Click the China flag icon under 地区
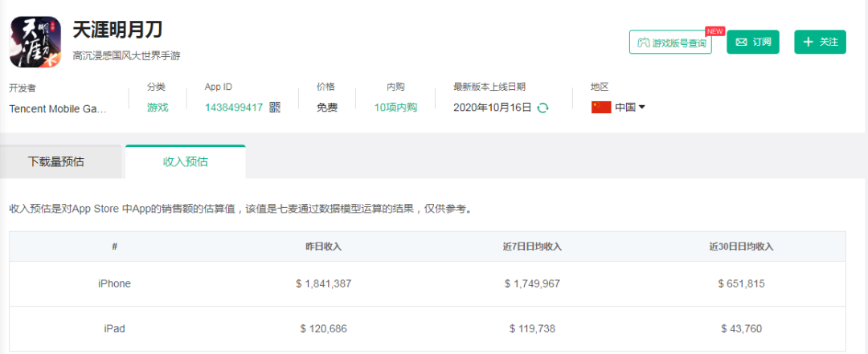This screenshot has height=354, width=868. click(x=600, y=108)
